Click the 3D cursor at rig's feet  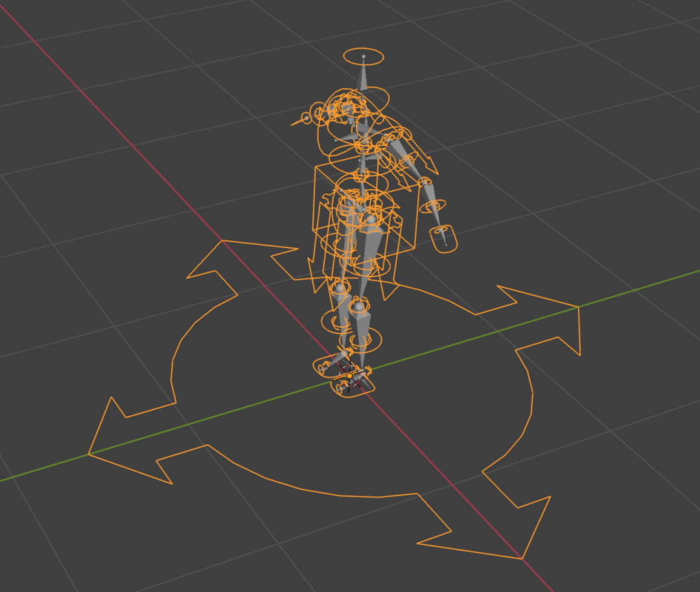[x=349, y=376]
